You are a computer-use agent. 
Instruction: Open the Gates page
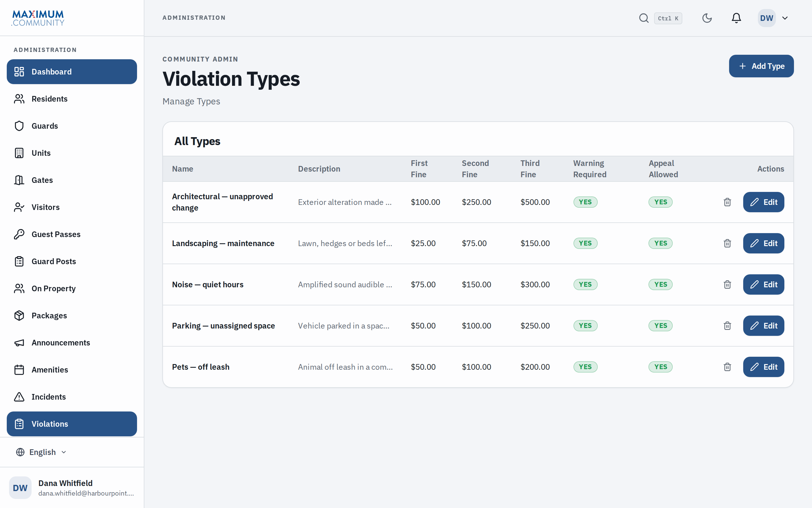pos(72,180)
